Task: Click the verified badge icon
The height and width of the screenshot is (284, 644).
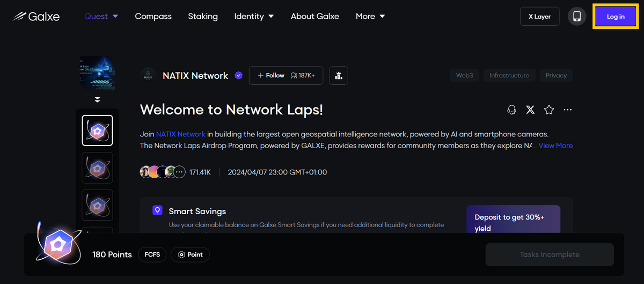Action: click(238, 76)
